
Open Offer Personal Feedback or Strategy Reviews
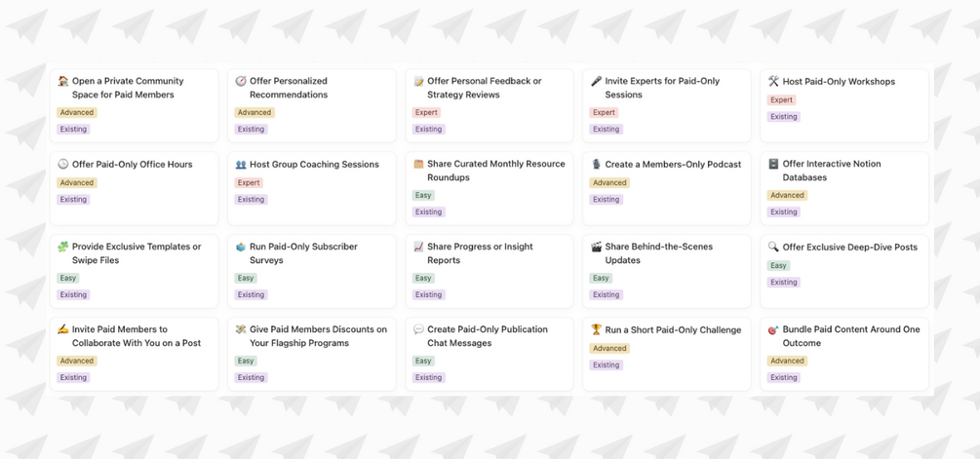484,88
